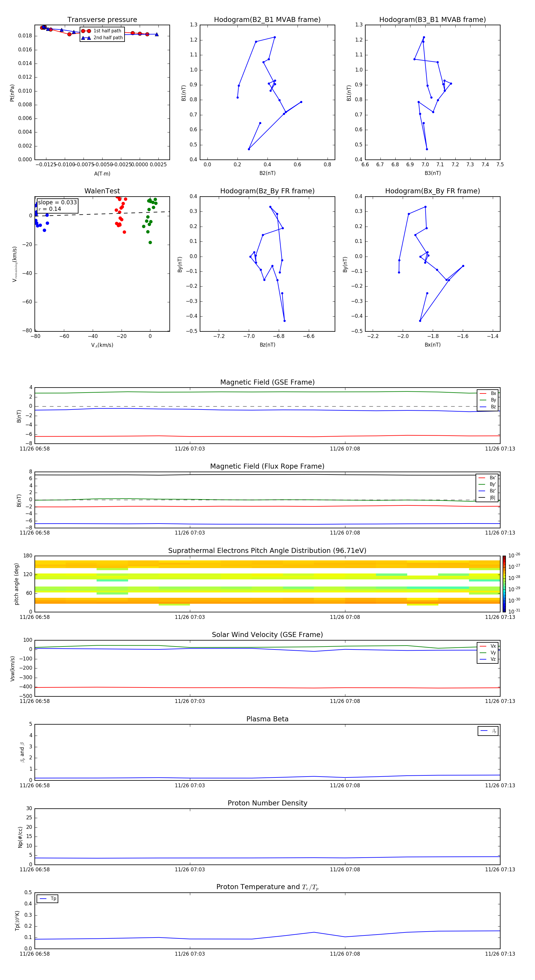Screen dimensions: 535x980
Task: Click the 'B2(nT)' x-axis label
Action: tap(267, 173)
